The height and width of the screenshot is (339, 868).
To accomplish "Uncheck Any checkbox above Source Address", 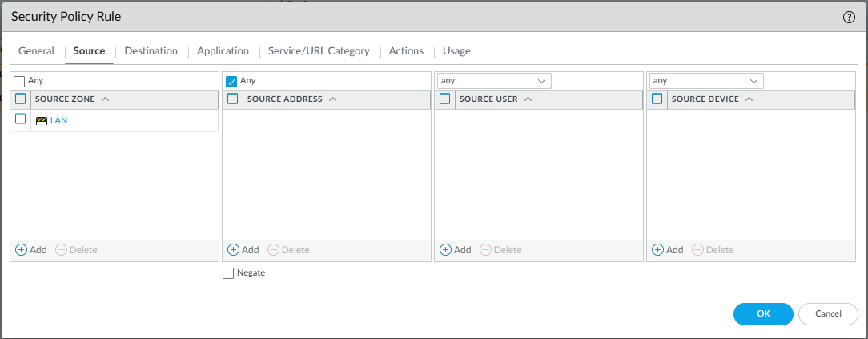I will click(x=232, y=81).
